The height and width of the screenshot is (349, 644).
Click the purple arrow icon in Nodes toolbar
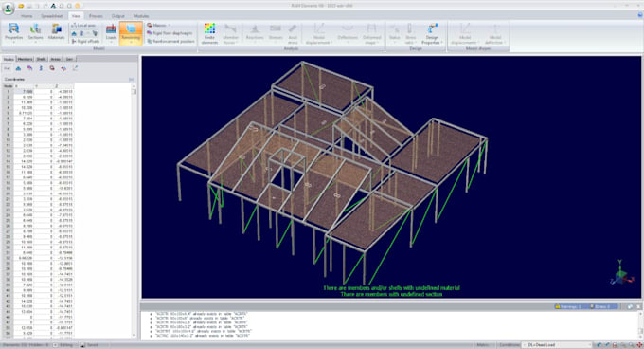pyautogui.click(x=29, y=68)
